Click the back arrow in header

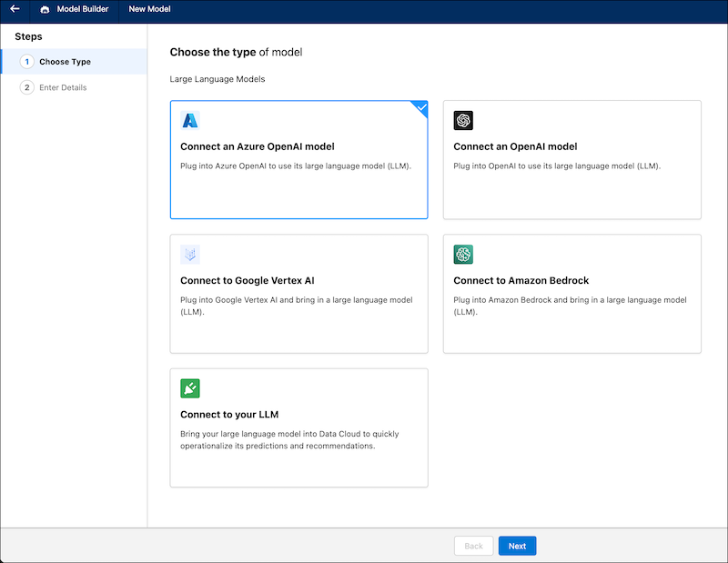tap(15, 9)
